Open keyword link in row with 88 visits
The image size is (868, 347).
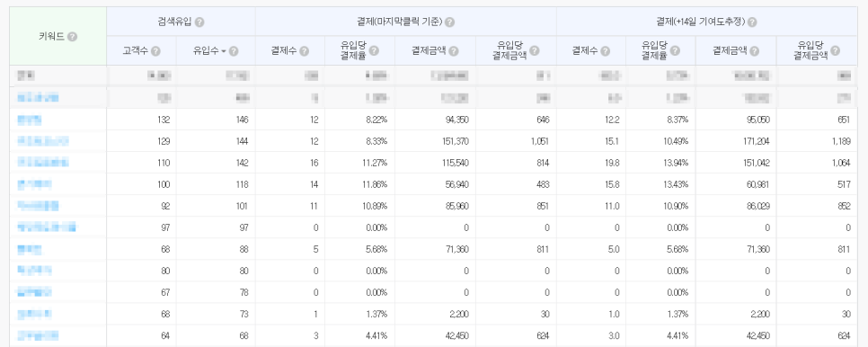[x=30, y=249]
